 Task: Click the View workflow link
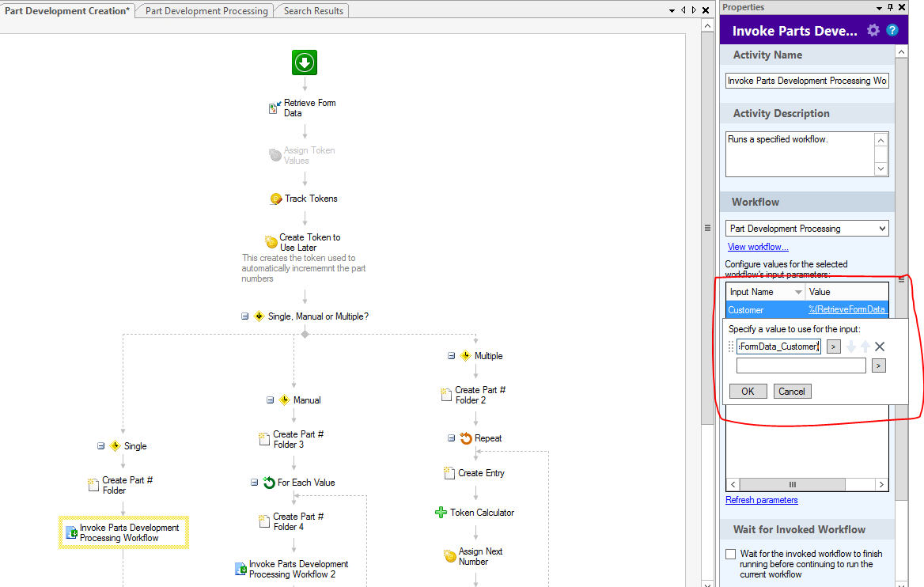click(758, 247)
